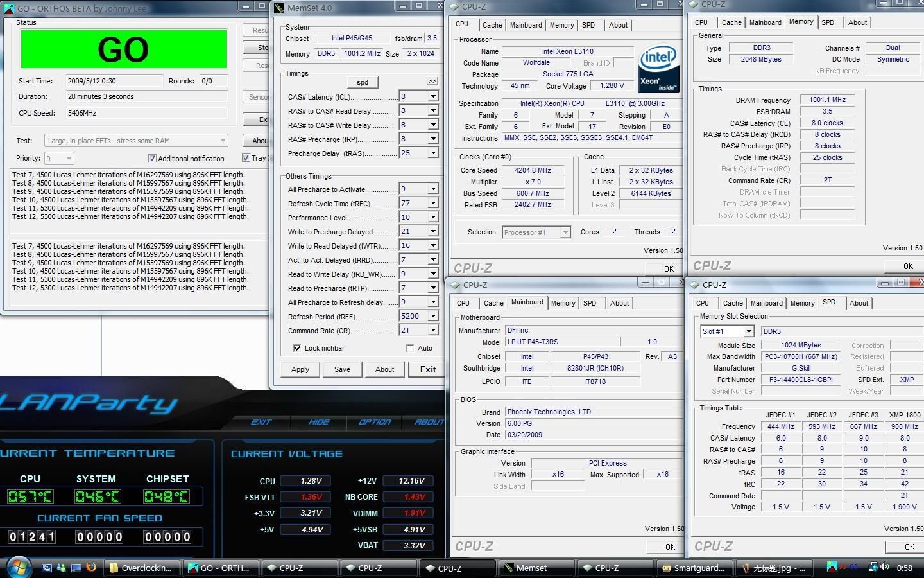
Task: Open SPD tab in CPU-Z processor window
Action: 588,25
